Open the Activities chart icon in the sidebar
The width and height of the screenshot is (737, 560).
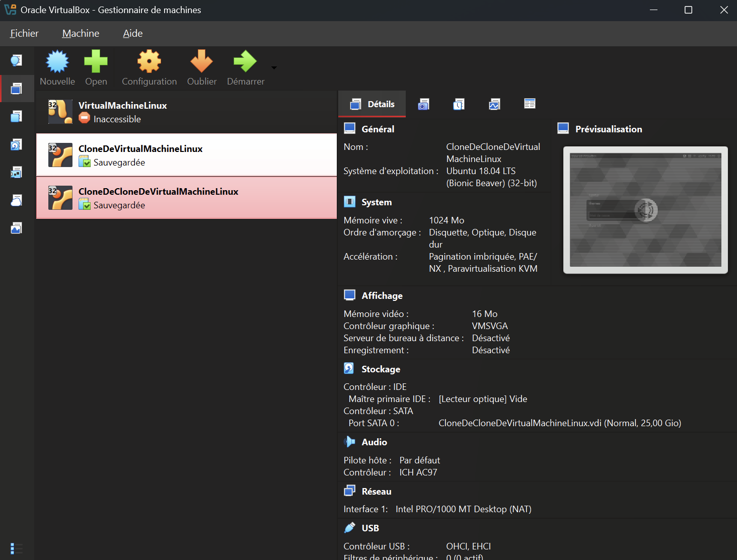click(17, 228)
